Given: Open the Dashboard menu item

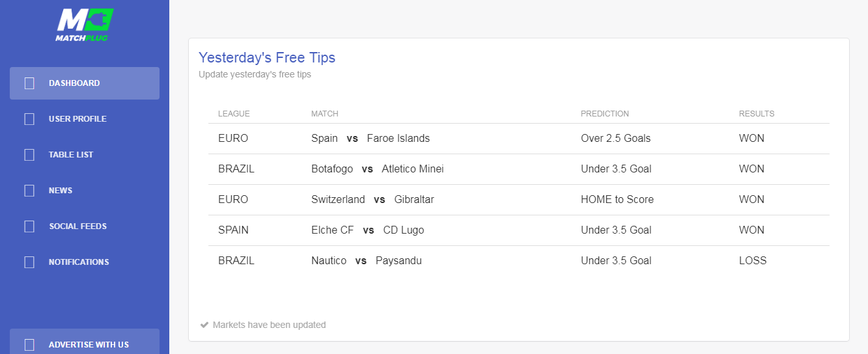Looking at the screenshot, I should coord(85,83).
